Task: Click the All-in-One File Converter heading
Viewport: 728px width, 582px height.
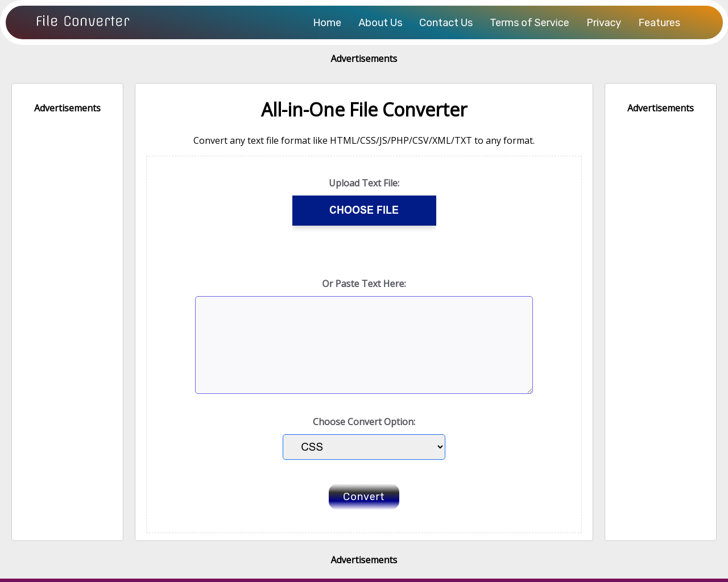Action: click(364, 109)
